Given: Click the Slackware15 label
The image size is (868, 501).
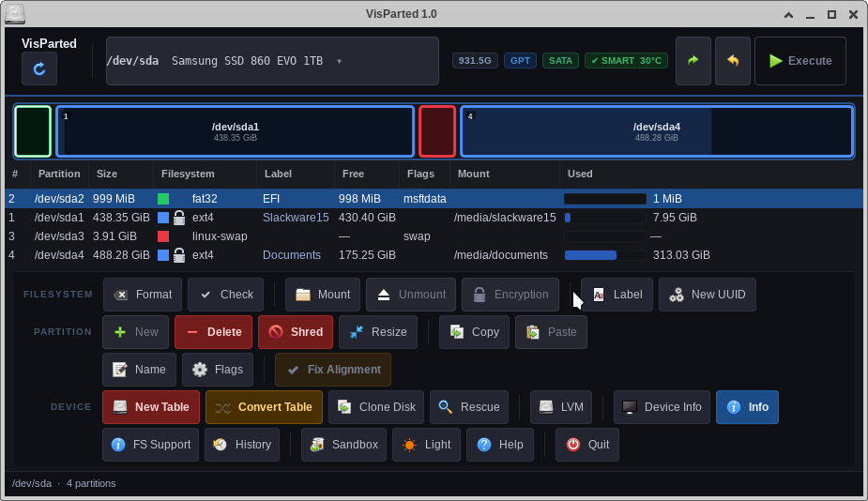Looking at the screenshot, I should [x=296, y=218].
